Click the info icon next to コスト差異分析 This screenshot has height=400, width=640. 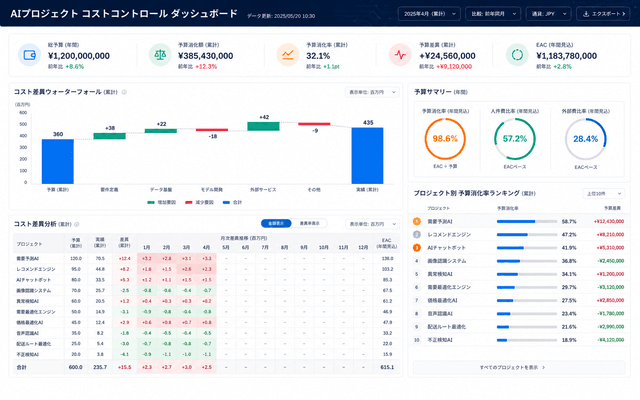(77, 224)
